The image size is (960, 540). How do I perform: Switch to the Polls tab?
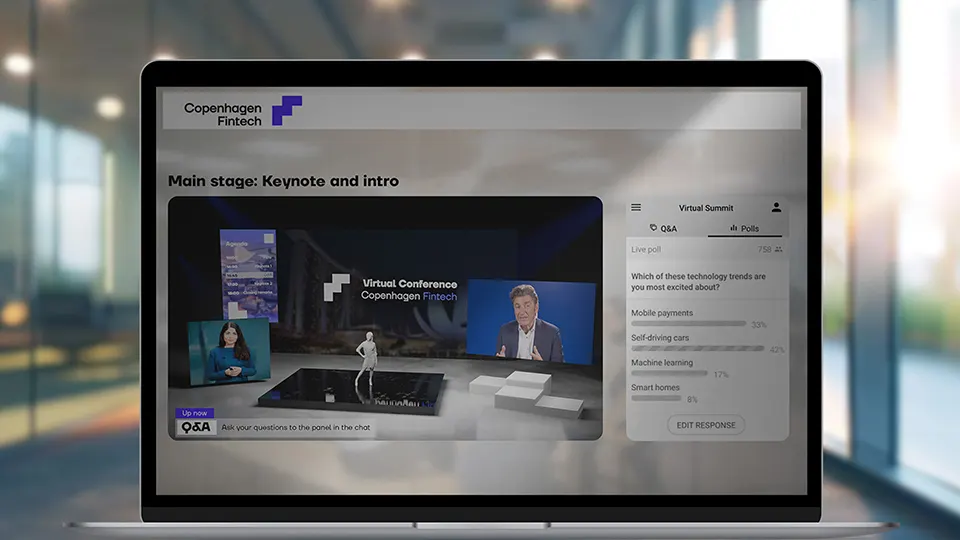[x=744, y=228]
